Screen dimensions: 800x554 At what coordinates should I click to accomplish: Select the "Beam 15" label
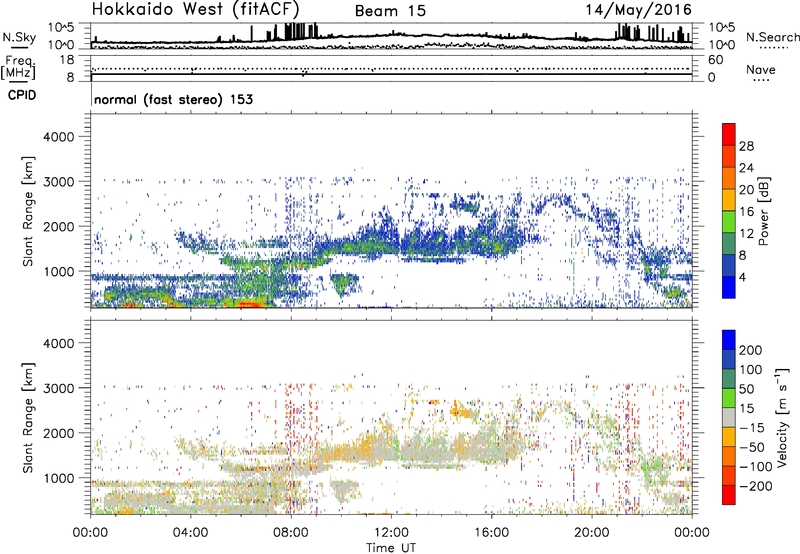click(390, 11)
